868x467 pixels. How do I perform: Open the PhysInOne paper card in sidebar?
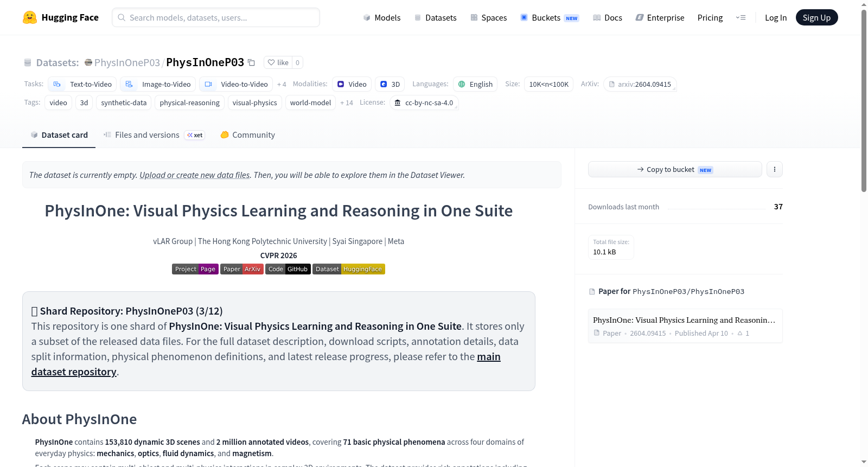(x=685, y=326)
